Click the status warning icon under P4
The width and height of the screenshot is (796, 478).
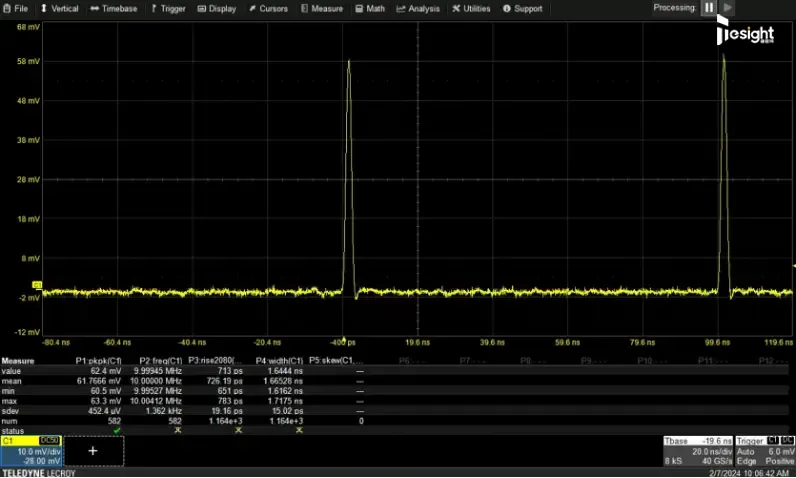point(299,430)
